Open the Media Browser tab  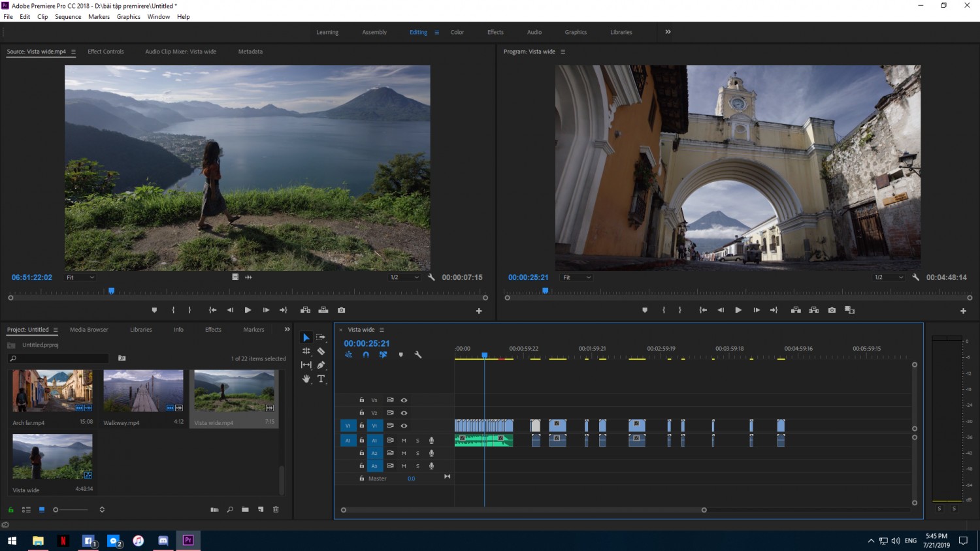[89, 330]
